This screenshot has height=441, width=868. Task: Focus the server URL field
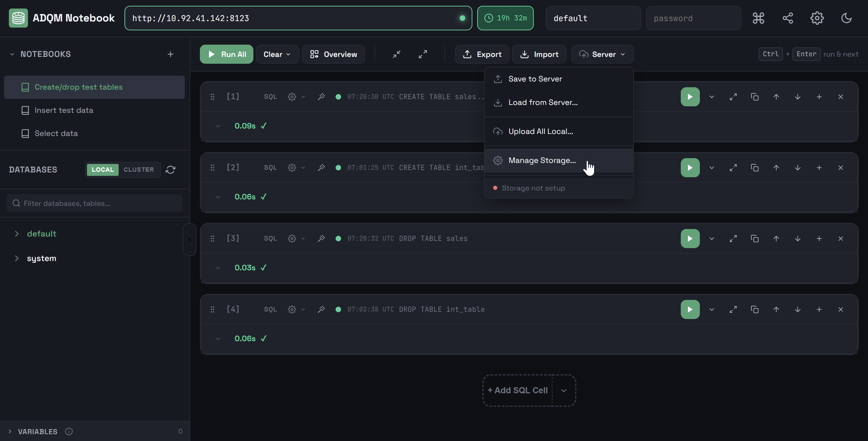click(298, 18)
